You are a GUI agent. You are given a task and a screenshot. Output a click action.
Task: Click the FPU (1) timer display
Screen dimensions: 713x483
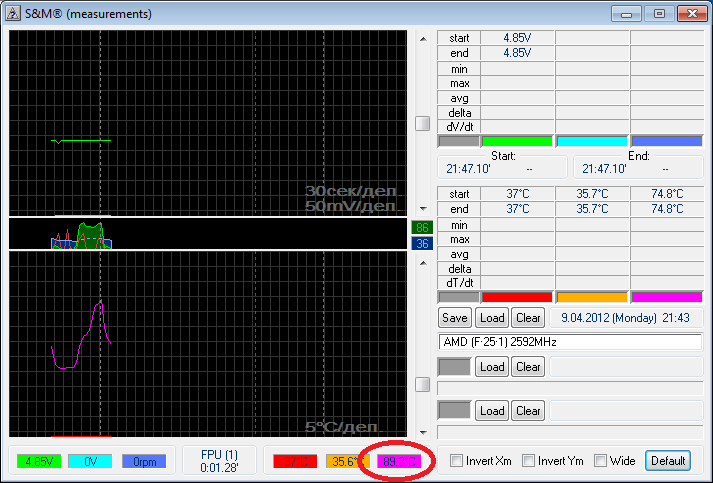click(x=219, y=461)
